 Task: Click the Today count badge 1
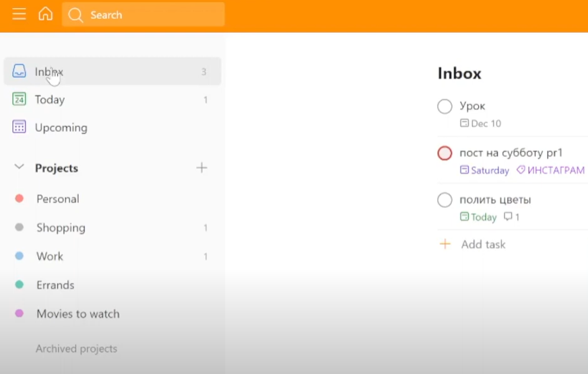205,100
